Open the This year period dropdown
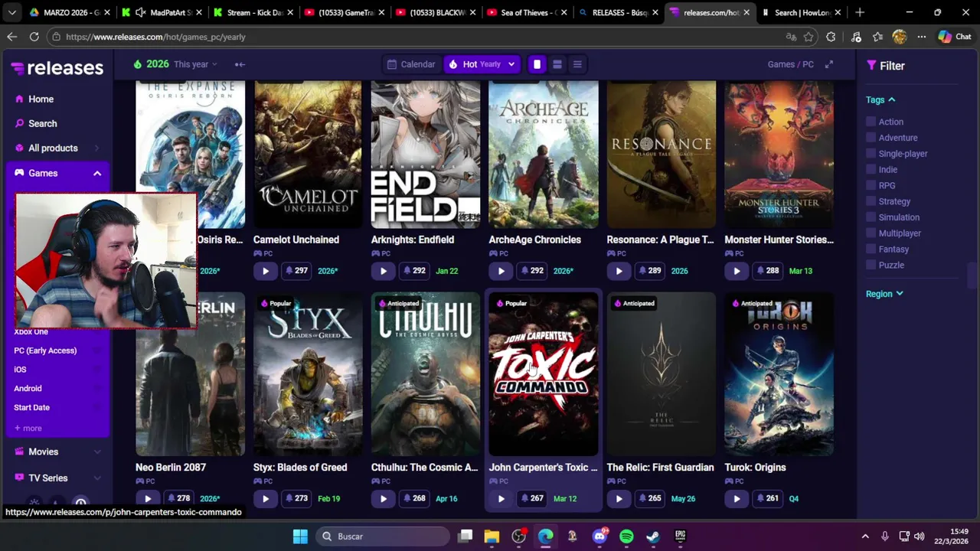Screen dimensions: 980x551 point(195,64)
